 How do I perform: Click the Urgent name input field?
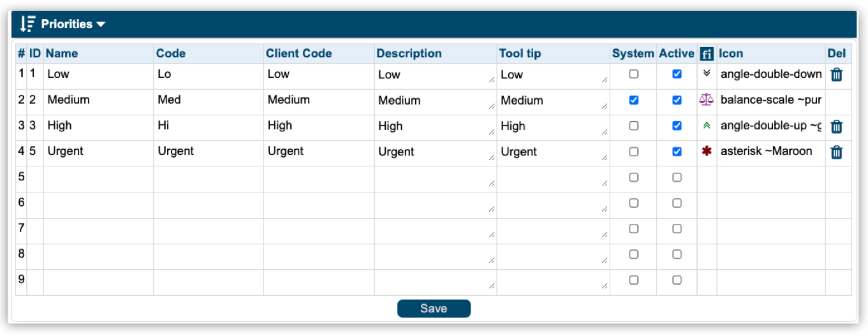(x=98, y=152)
